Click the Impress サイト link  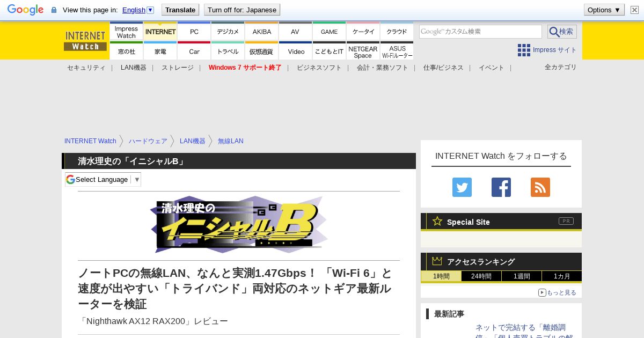pos(554,50)
